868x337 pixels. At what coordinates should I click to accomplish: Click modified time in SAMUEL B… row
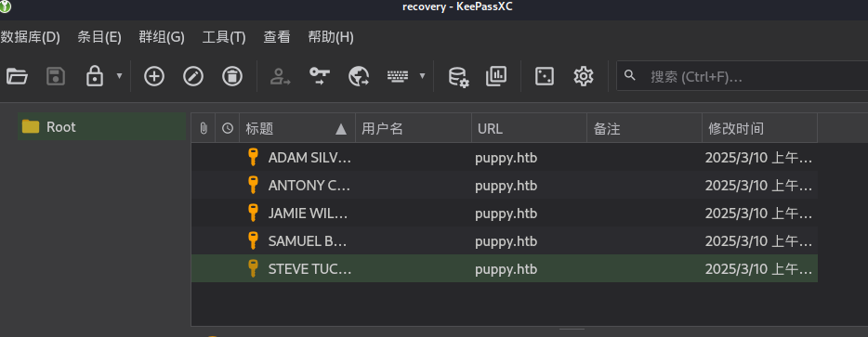[x=758, y=241]
